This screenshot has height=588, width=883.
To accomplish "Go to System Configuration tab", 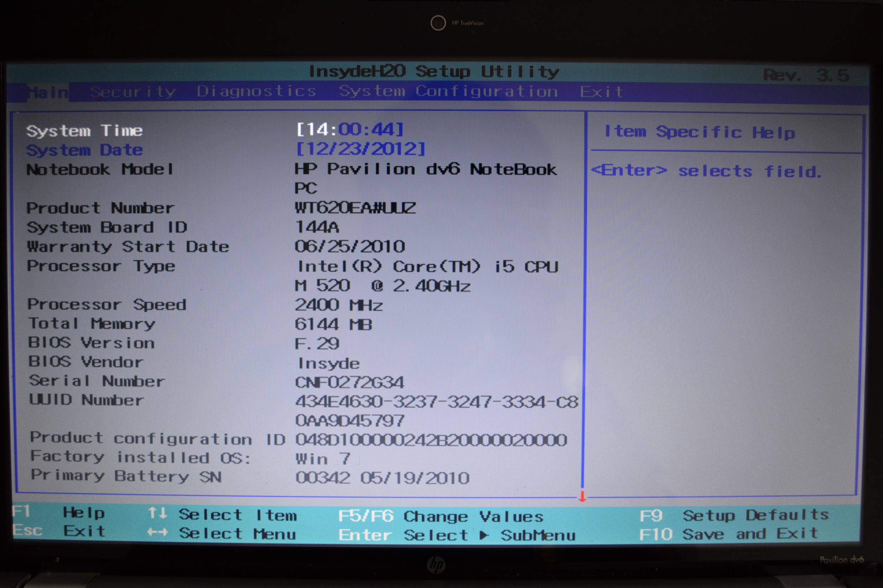I will pyautogui.click(x=448, y=91).
